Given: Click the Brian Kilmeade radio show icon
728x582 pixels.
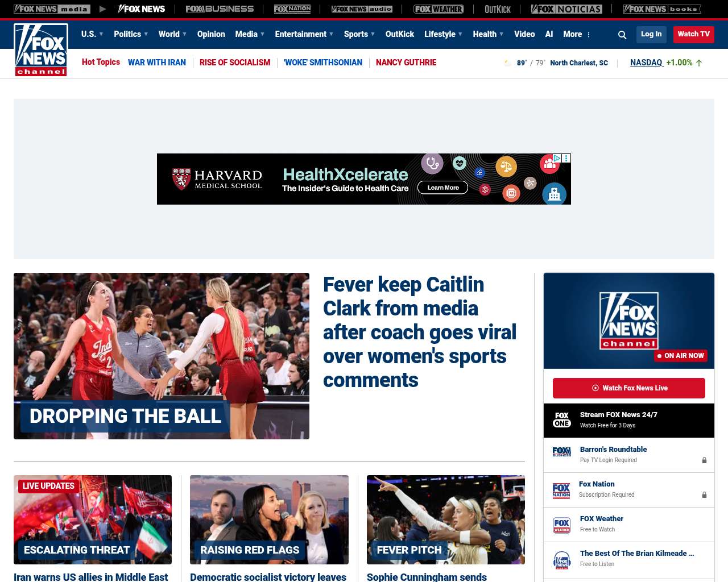Looking at the screenshot, I should (x=562, y=560).
